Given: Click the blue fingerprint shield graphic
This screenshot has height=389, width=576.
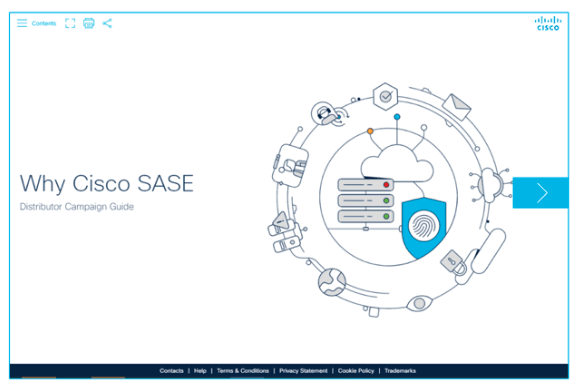Looking at the screenshot, I should coord(424,227).
